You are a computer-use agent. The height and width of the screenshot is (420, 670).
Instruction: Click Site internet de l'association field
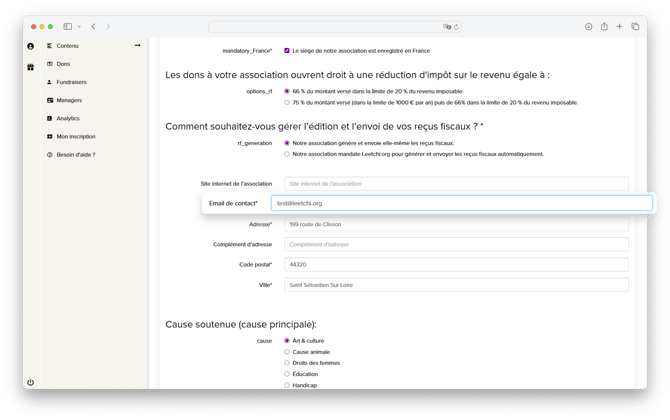click(x=456, y=184)
